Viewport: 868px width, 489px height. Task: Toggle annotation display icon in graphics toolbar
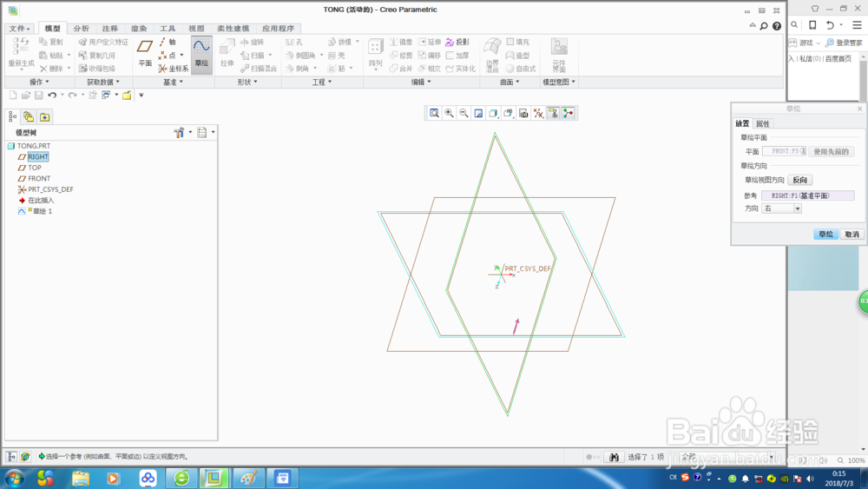pos(553,113)
